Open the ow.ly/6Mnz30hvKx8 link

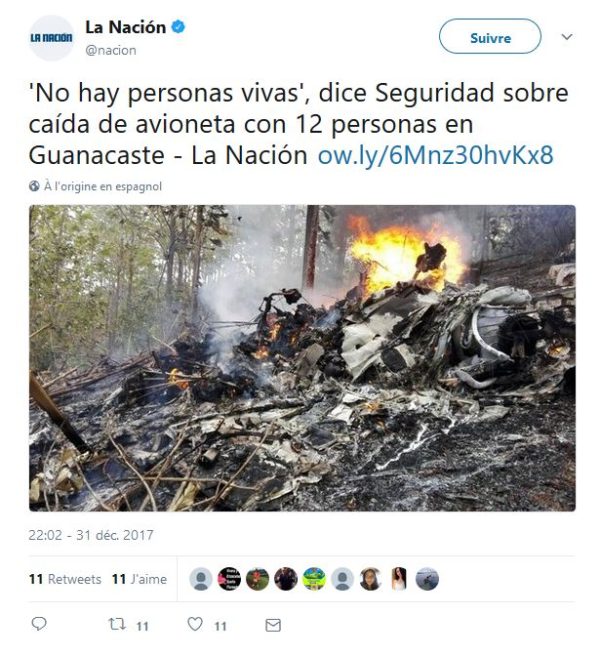click(436, 155)
